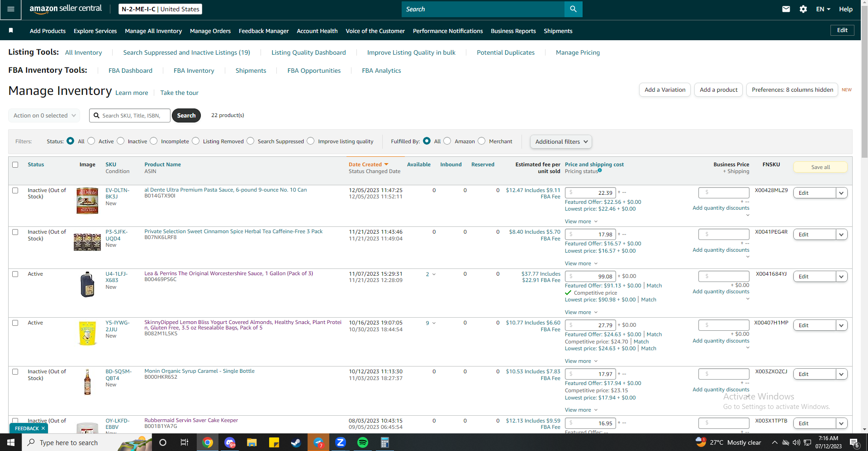This screenshot has height=451, width=868.
Task: Check the Lea & Perrins row checkbox
Action: coord(15,274)
